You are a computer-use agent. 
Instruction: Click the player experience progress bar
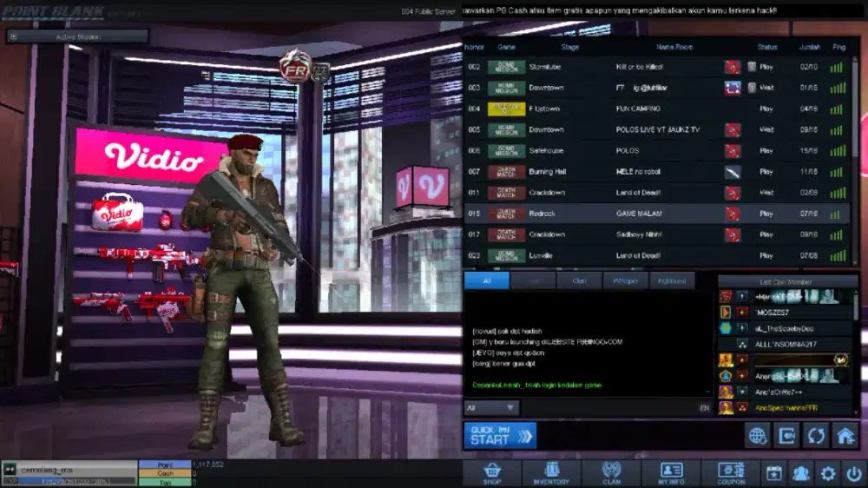[x=77, y=482]
